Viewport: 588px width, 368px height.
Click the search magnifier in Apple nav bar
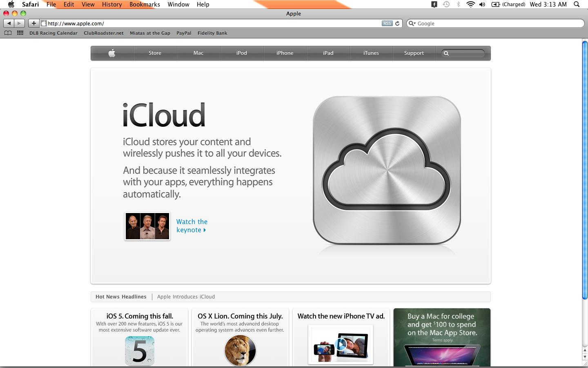(446, 53)
